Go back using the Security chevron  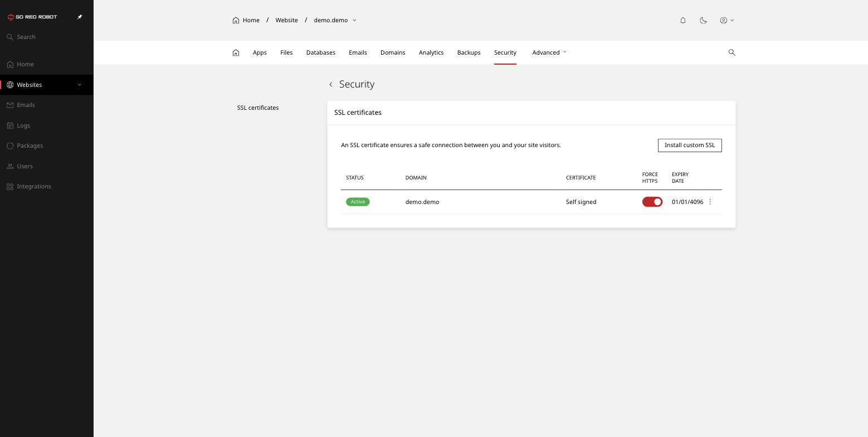(331, 84)
